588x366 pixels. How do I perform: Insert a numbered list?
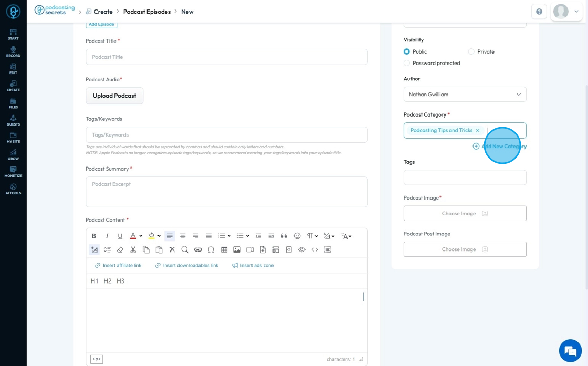[x=222, y=236]
